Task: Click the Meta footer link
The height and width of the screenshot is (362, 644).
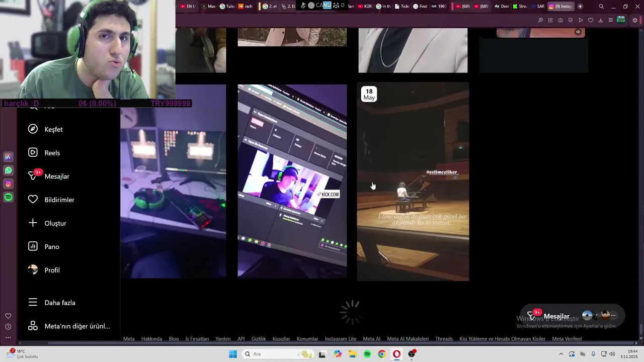Action: tap(129, 339)
